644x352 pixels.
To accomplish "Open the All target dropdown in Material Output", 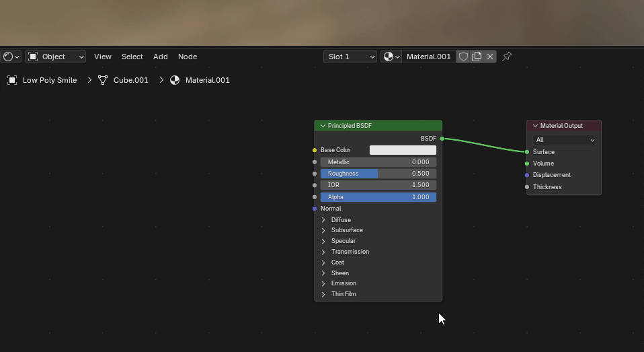I will pyautogui.click(x=564, y=140).
